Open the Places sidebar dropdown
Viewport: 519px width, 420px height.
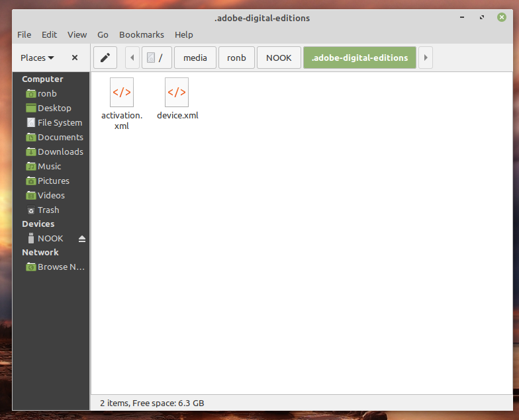[x=37, y=58]
